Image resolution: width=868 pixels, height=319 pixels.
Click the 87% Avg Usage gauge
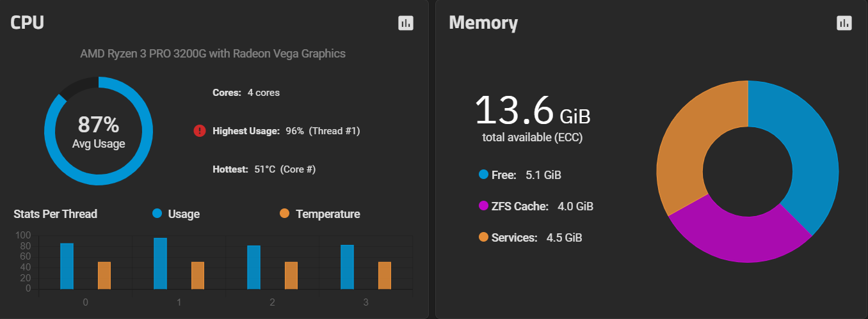coord(99,131)
